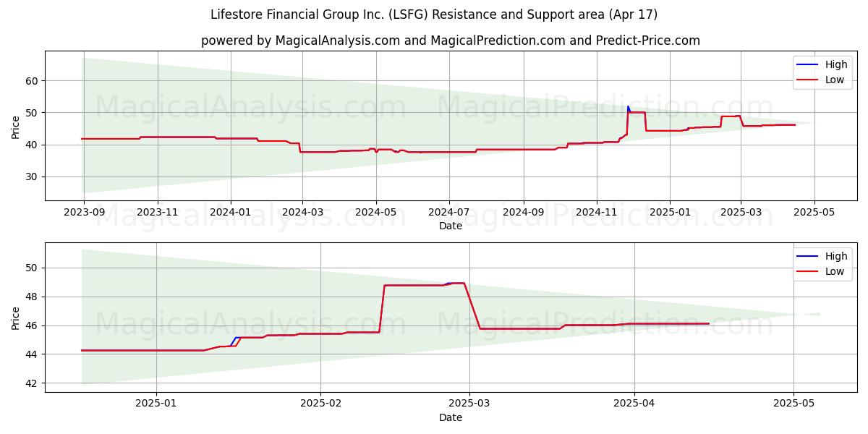
Task: Click the '2024-11' tick label on top chart
Action: [x=597, y=213]
